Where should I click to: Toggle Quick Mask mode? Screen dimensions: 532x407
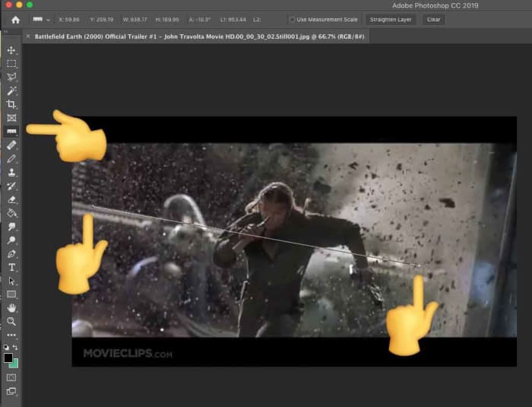tap(11, 377)
